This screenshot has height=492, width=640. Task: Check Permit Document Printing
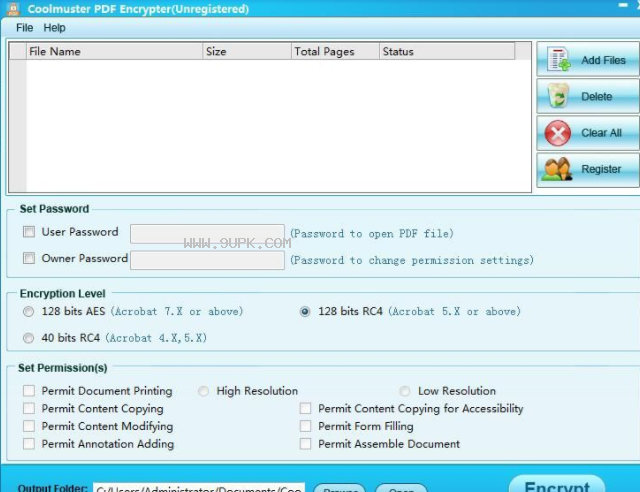(29, 391)
